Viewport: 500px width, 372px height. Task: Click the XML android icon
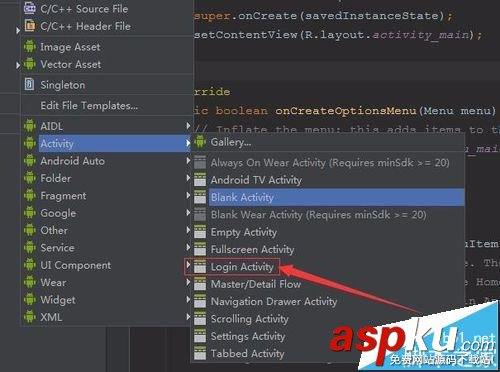30,317
